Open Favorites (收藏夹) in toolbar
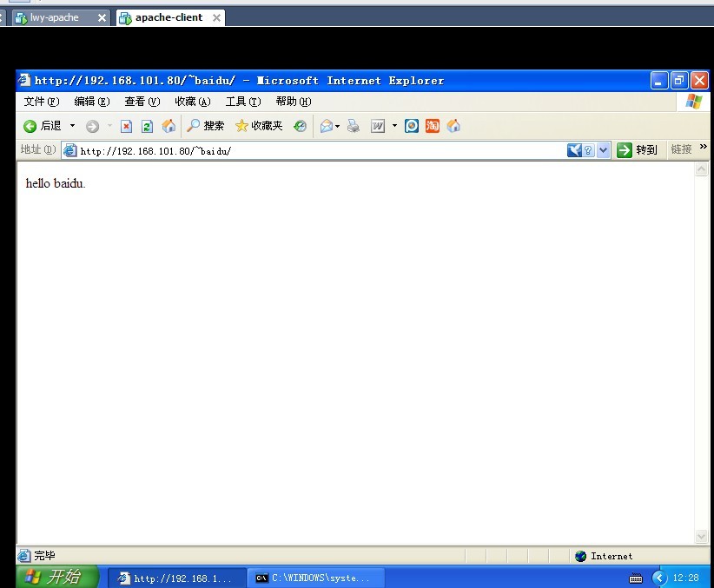Viewport: 714px width, 588px height. 259,126
